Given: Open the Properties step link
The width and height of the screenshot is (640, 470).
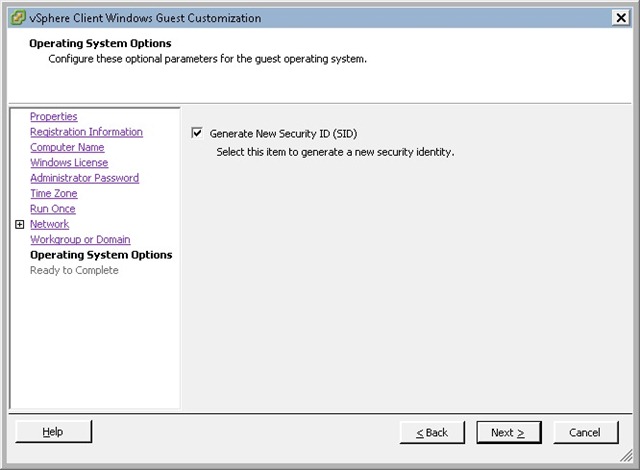Looking at the screenshot, I should pos(53,117).
